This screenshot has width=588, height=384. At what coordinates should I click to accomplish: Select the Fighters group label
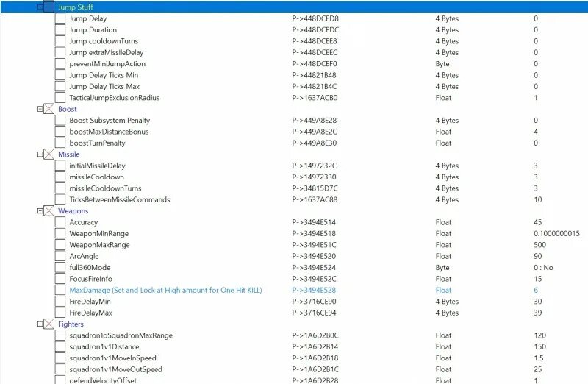tap(71, 324)
